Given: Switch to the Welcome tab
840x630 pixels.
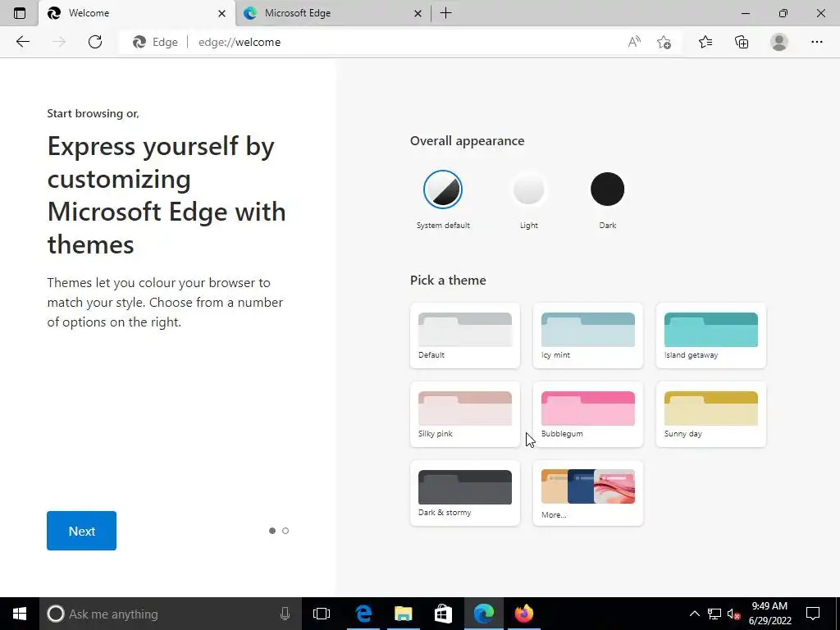Looking at the screenshot, I should 137,13.
